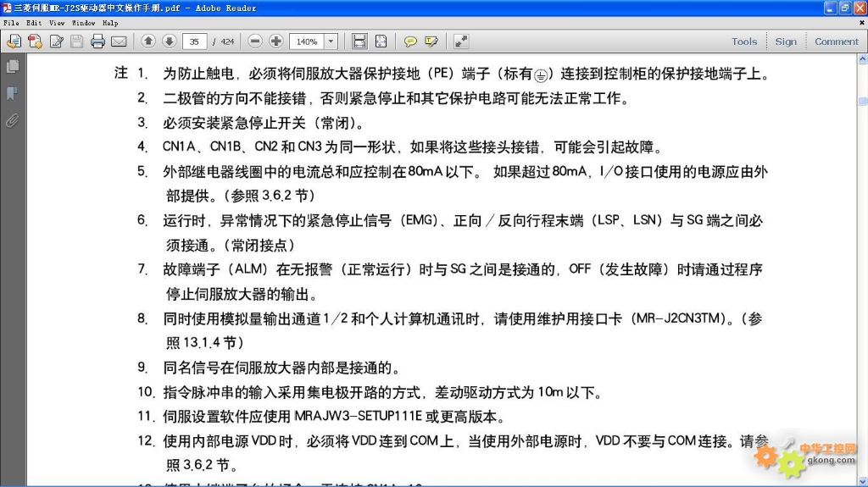Open the Comment pane

tap(837, 42)
